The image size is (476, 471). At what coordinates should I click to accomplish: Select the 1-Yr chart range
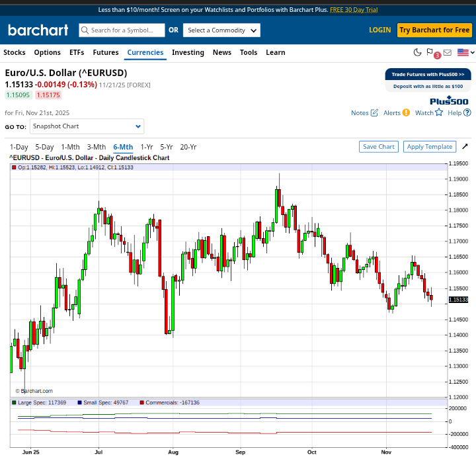[147, 147]
